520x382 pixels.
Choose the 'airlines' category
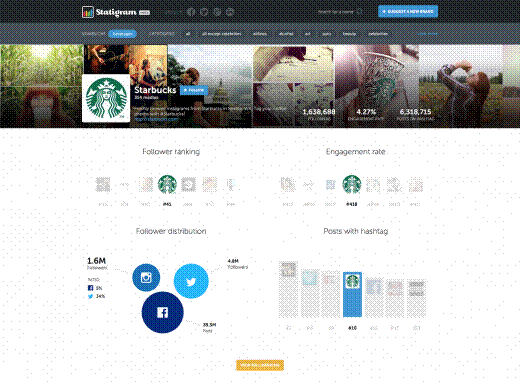[260, 34]
